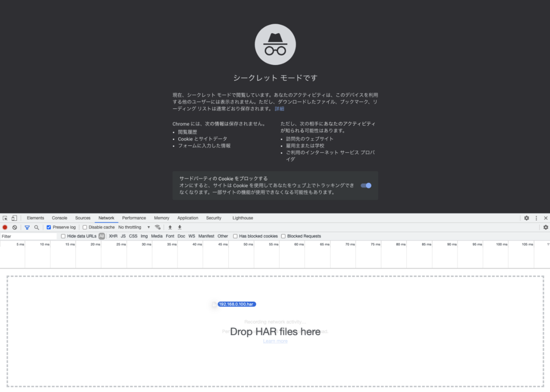Open the network conditions wifi icon
Viewport: 550px width, 392px height.
[x=158, y=227]
